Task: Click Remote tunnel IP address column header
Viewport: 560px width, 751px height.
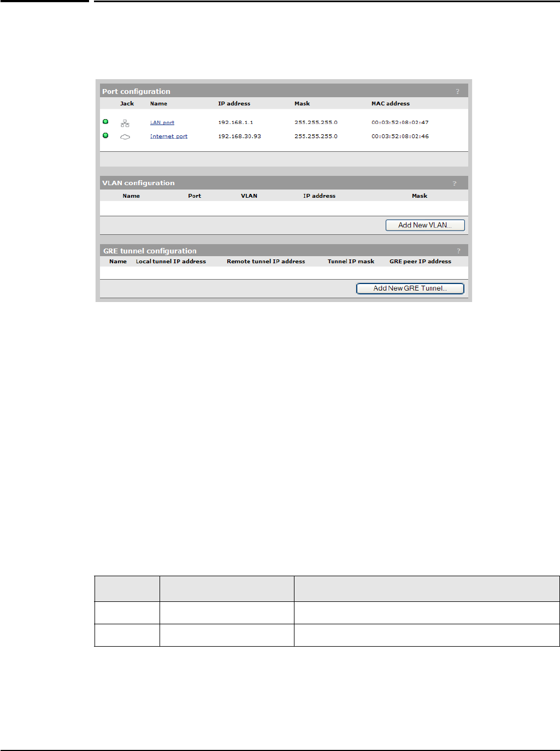Action: [x=266, y=261]
